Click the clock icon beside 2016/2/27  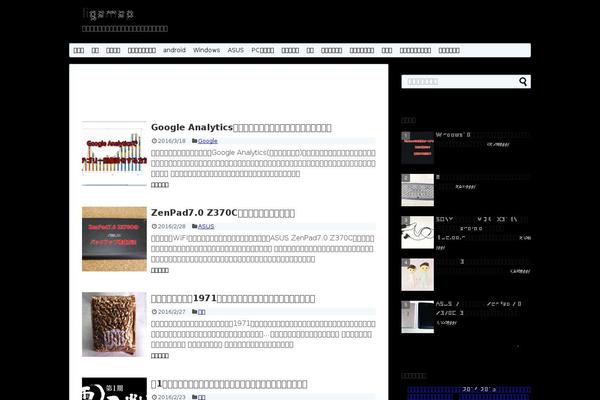tap(154, 312)
